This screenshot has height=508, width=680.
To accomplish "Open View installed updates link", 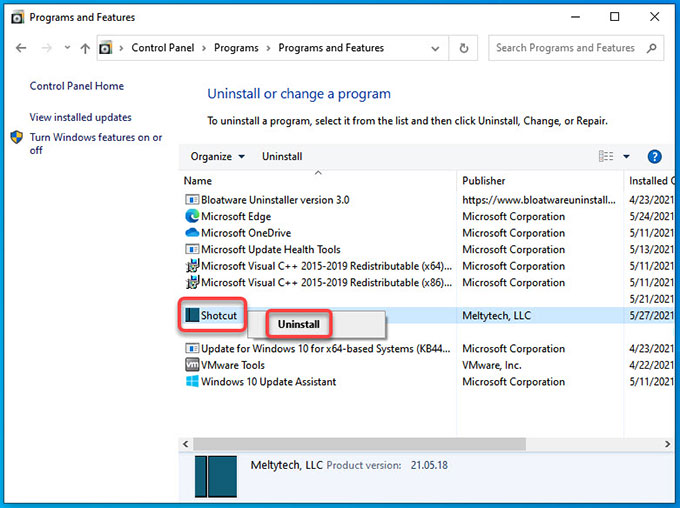I will click(80, 117).
